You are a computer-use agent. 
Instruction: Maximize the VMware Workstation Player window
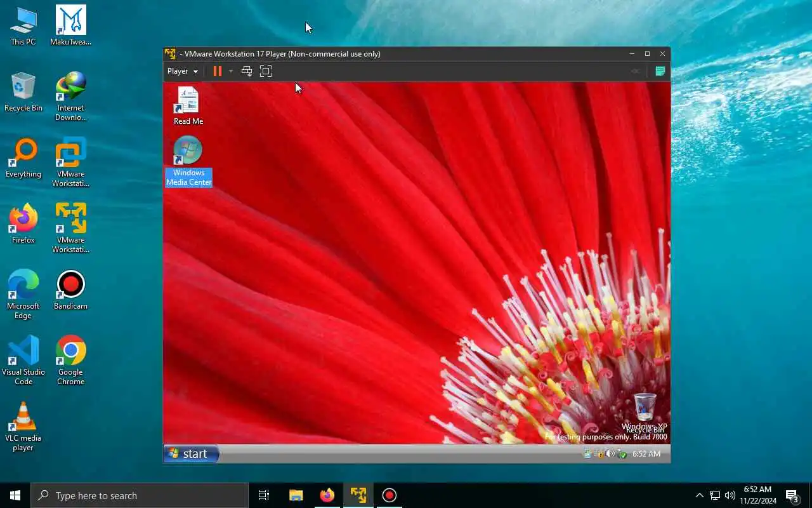click(x=647, y=54)
